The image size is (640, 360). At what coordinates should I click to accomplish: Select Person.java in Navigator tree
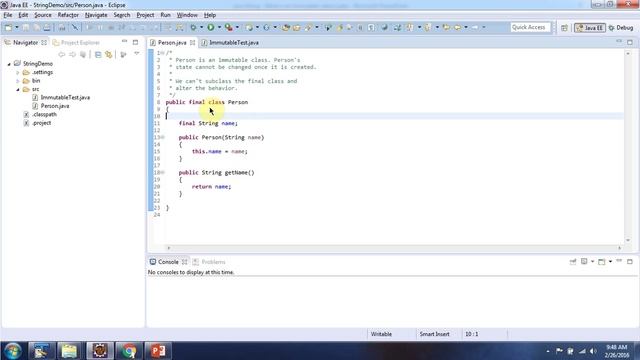coord(55,106)
